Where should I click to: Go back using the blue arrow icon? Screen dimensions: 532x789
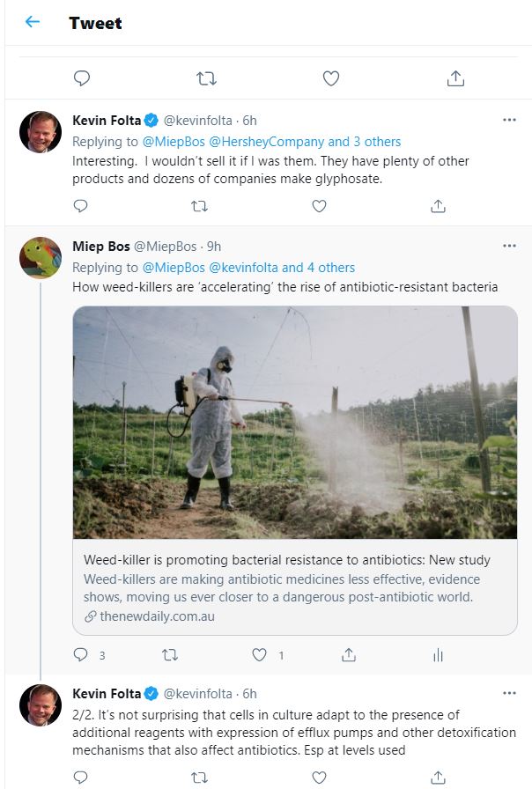tap(33, 22)
